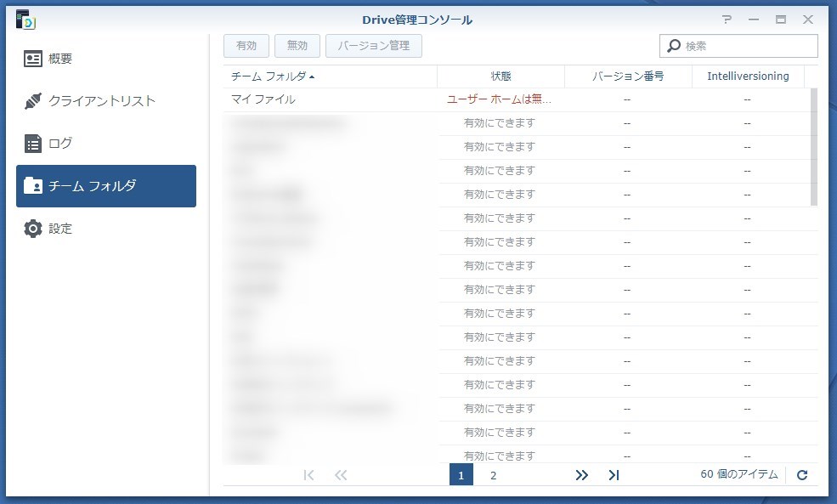Click the Drive admin console app icon
The image size is (837, 504).
(x=25, y=20)
